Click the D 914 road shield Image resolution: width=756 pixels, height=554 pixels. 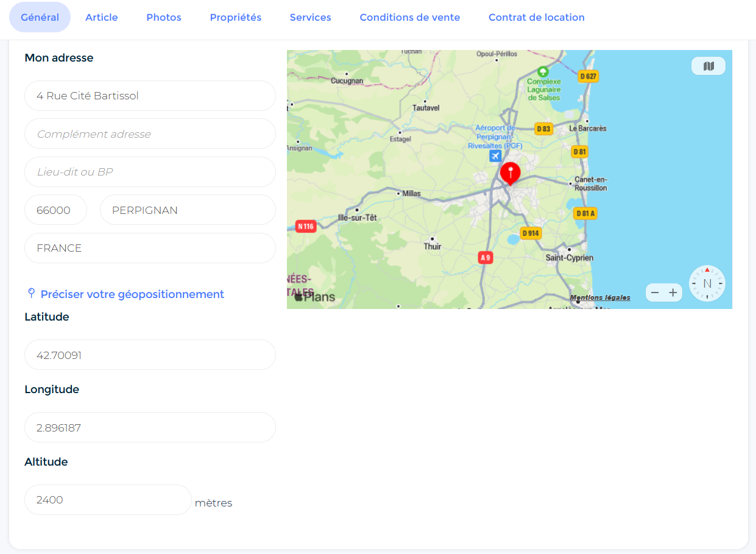[x=531, y=233]
